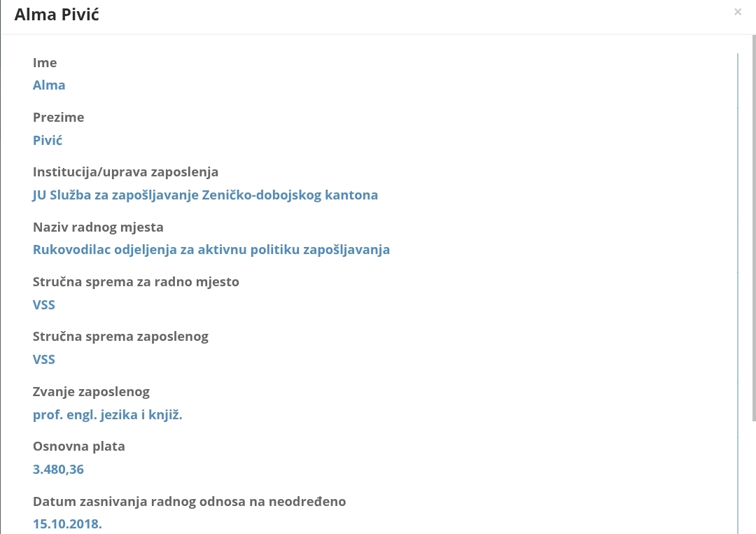Close the Alma Pivić dialog
This screenshot has height=534, width=756.
(737, 12)
